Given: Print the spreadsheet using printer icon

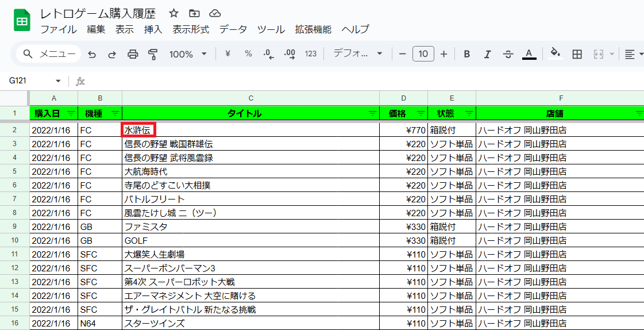Looking at the screenshot, I should [x=133, y=54].
